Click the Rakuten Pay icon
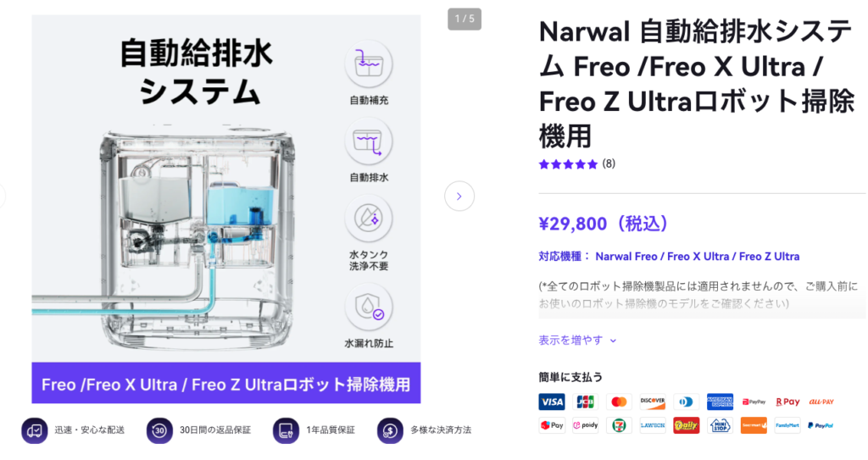The height and width of the screenshot is (460, 868). coord(787,402)
